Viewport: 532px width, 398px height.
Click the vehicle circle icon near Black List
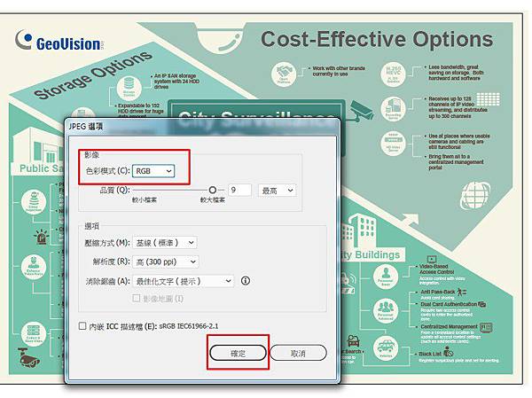pos(386,347)
